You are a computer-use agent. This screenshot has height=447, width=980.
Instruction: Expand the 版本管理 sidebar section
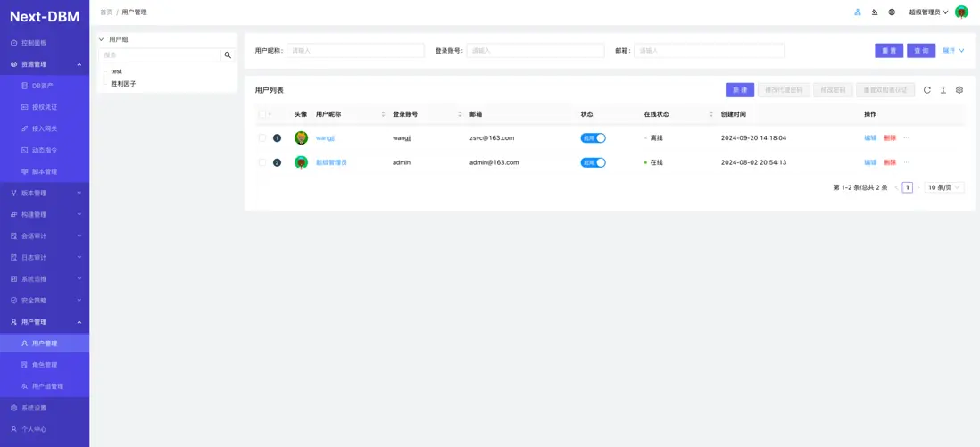pos(45,194)
